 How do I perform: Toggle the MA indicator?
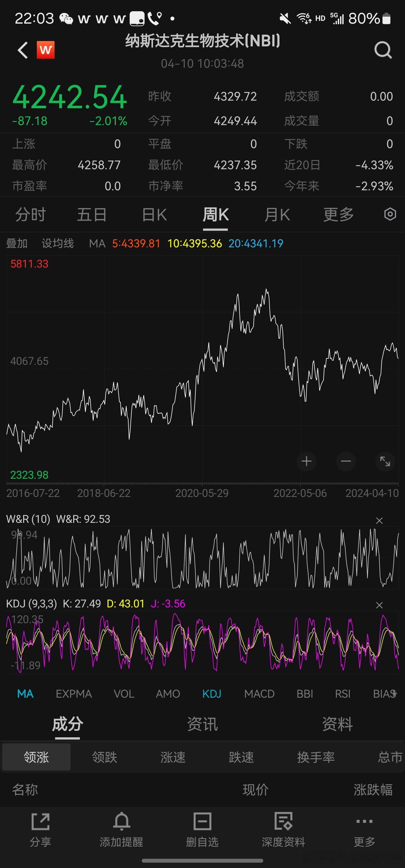(x=25, y=694)
